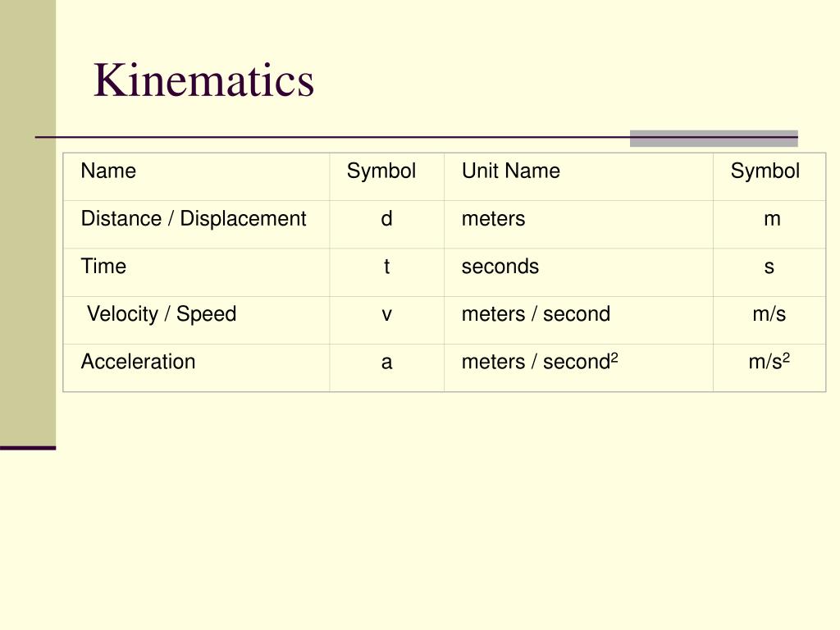Select the Distance / Displacement cell
Viewport: 840px width, 630px height.
click(x=194, y=219)
